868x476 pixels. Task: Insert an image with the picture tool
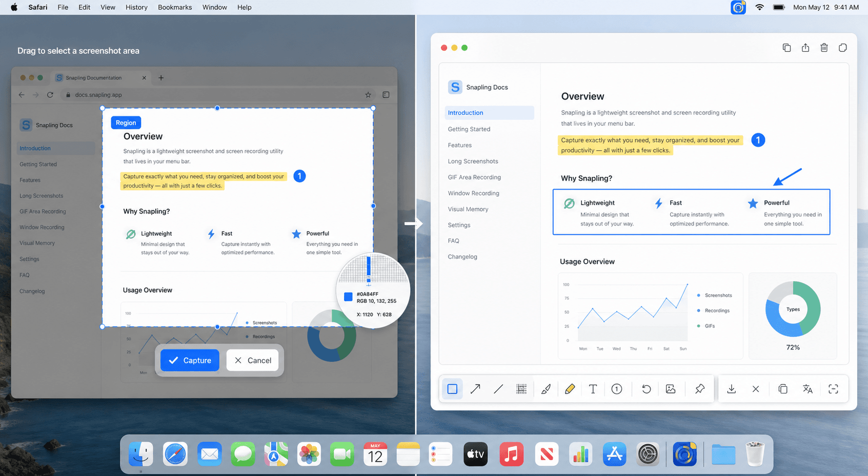(x=671, y=389)
